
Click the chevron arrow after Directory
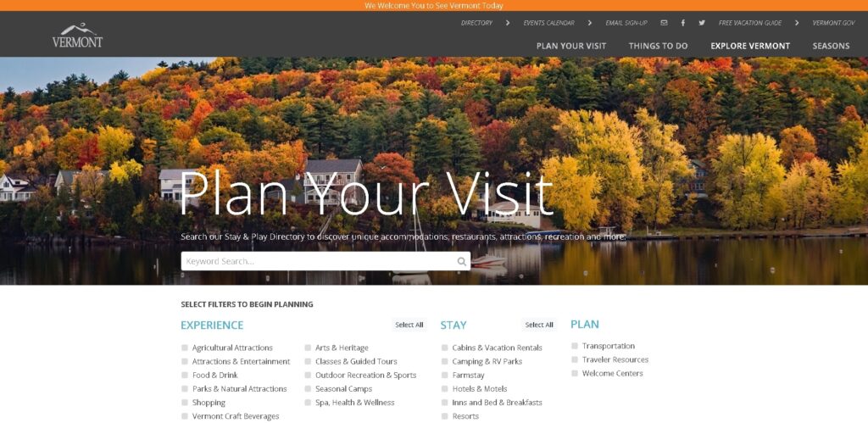[x=507, y=23]
